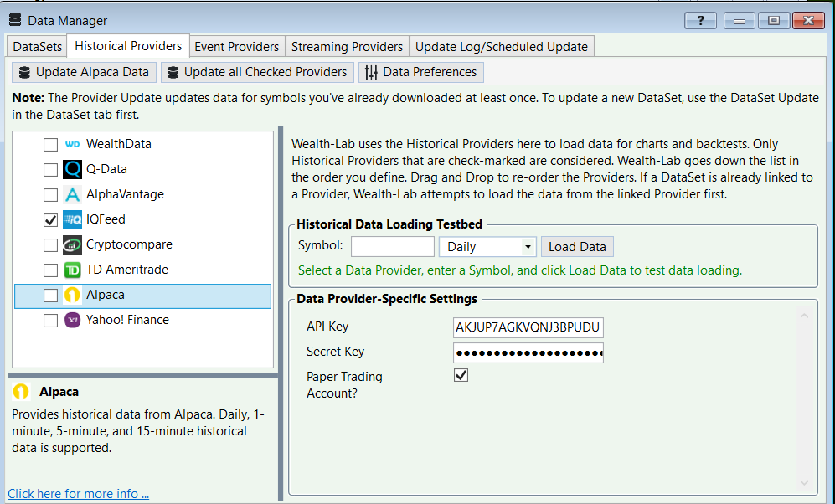Go to the Streaming Providers tab
This screenshot has width=835, height=504.
pos(348,47)
